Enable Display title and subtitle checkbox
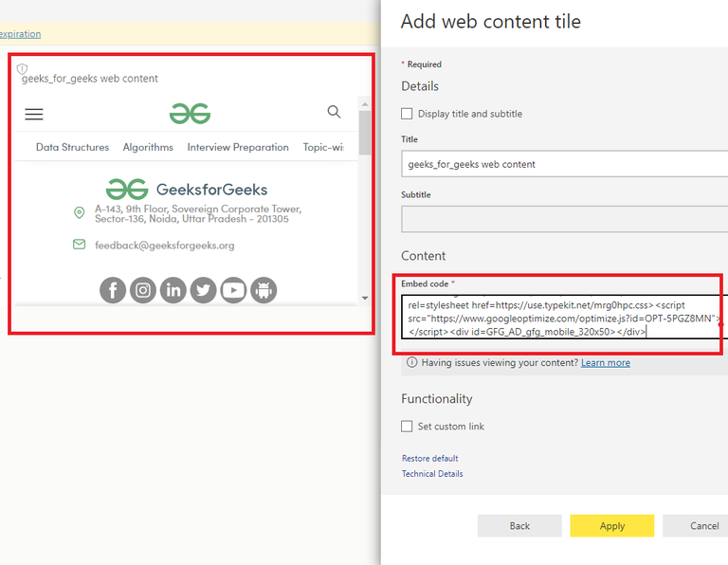The height and width of the screenshot is (565, 728). (407, 114)
